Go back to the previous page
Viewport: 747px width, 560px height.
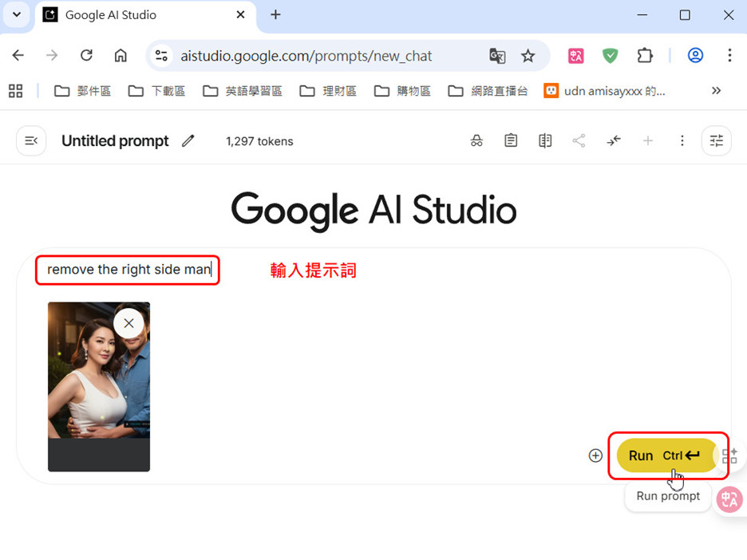point(18,56)
